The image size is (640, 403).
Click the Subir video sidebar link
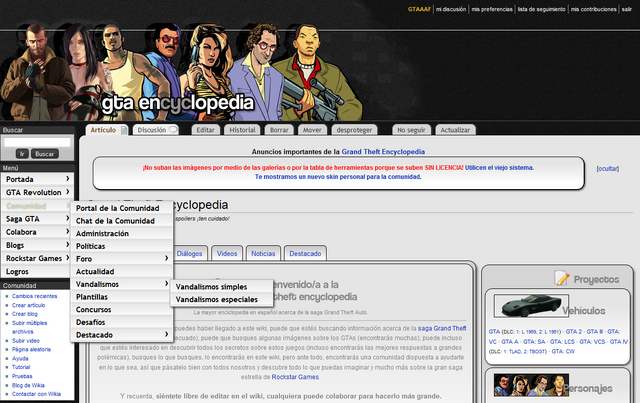click(x=26, y=341)
